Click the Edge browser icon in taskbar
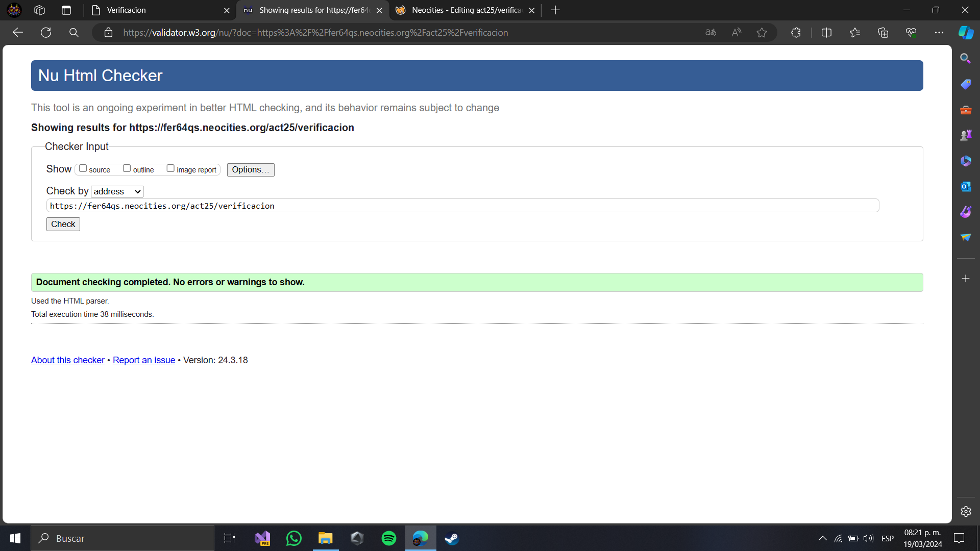The width and height of the screenshot is (980, 551). click(421, 538)
